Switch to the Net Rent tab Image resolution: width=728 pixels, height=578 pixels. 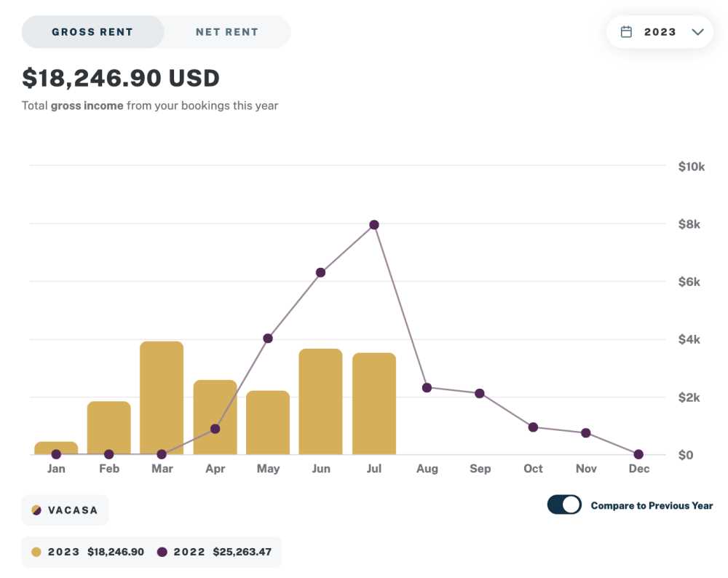(226, 32)
